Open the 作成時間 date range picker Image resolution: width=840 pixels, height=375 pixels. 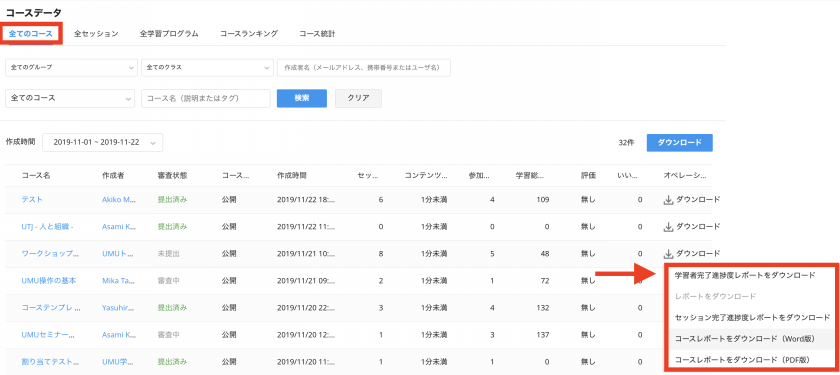coord(102,142)
